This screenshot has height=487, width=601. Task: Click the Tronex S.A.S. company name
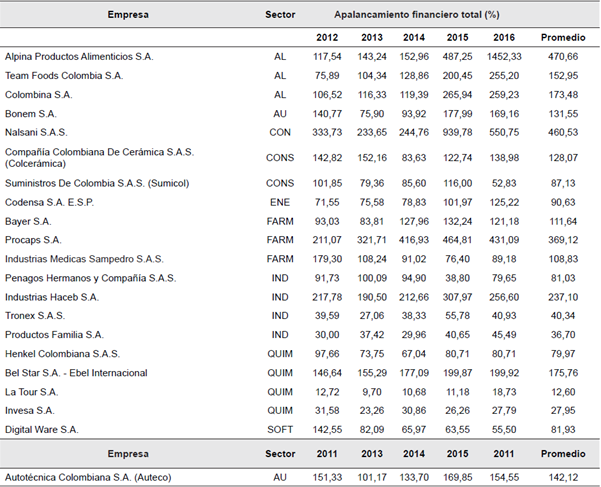tap(38, 316)
